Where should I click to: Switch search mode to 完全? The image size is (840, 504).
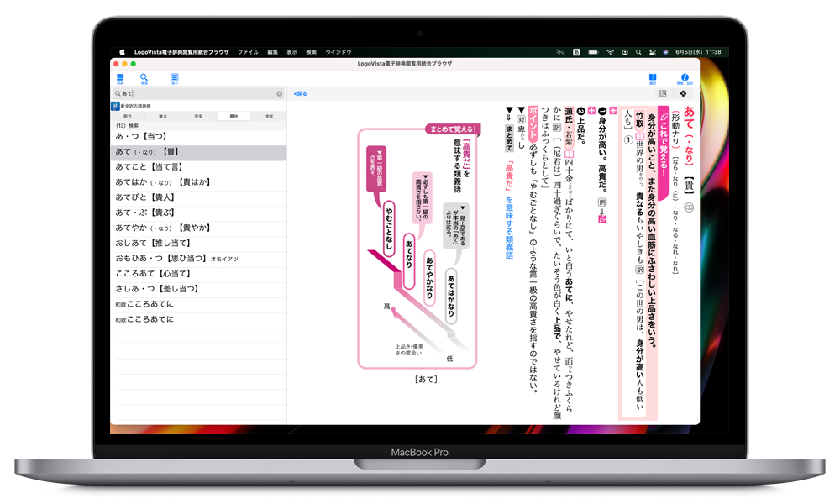(x=198, y=116)
